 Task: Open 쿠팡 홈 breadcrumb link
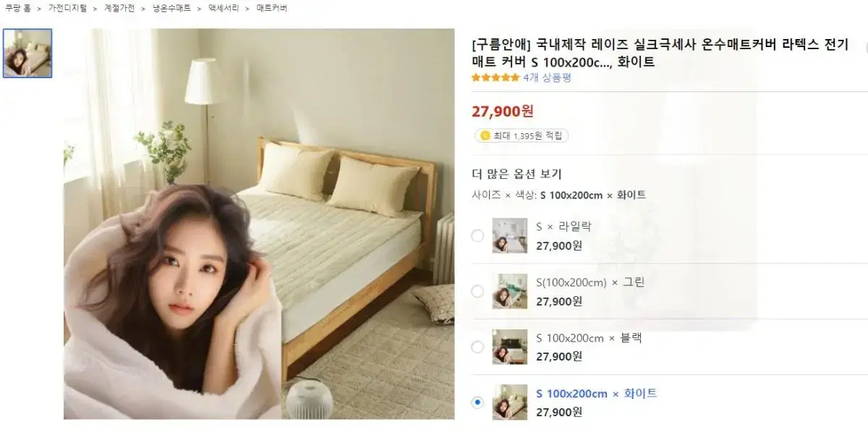18,8
